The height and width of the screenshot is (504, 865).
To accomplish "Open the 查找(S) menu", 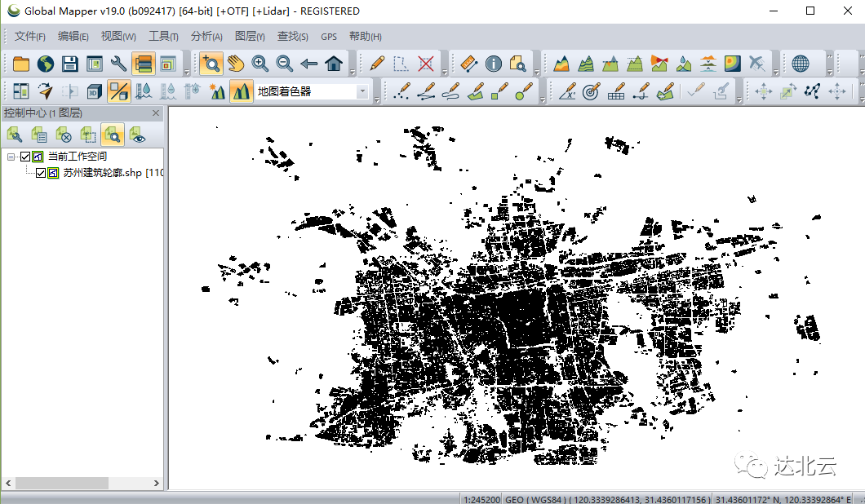I will 292,37.
